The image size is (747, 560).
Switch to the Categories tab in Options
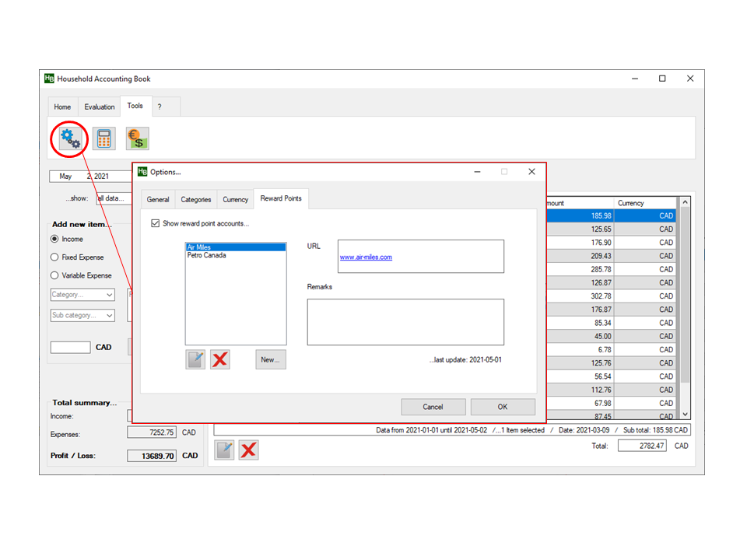click(196, 200)
